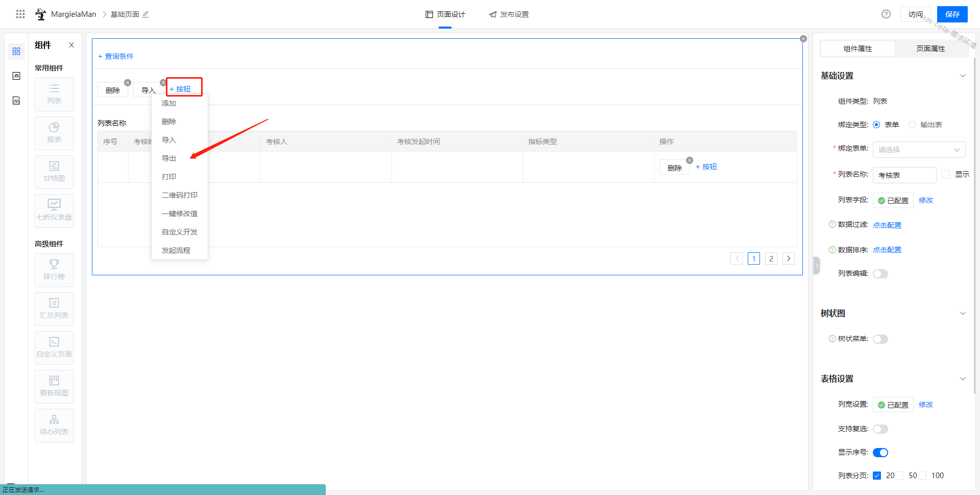Open help via the question mark icon
The width and height of the screenshot is (980, 495).
[x=886, y=14]
